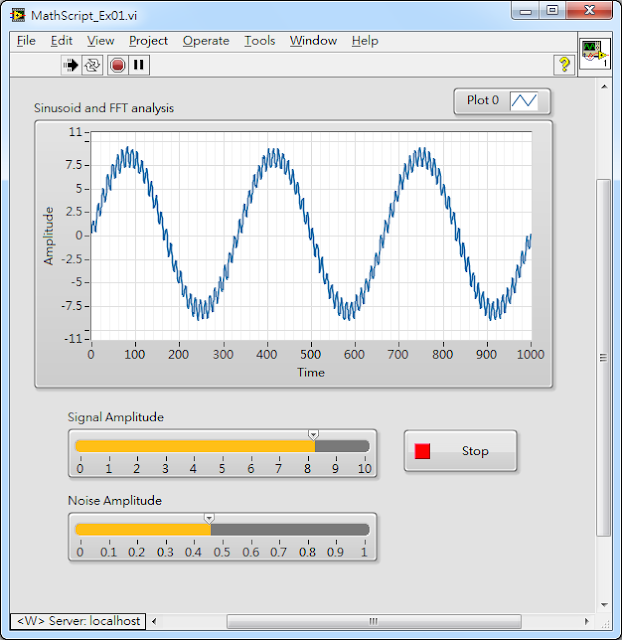Click the Pause execution toolbar icon
Viewport: 622px width, 640px height.
139,65
